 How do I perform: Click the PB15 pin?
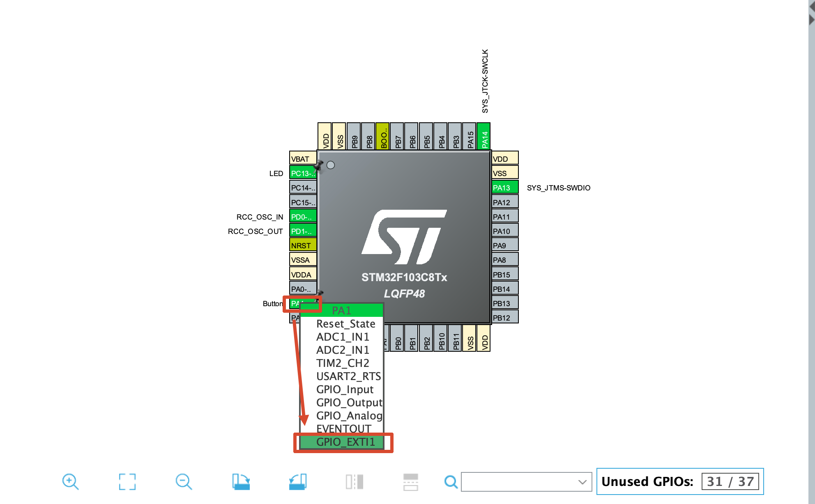pyautogui.click(x=505, y=275)
